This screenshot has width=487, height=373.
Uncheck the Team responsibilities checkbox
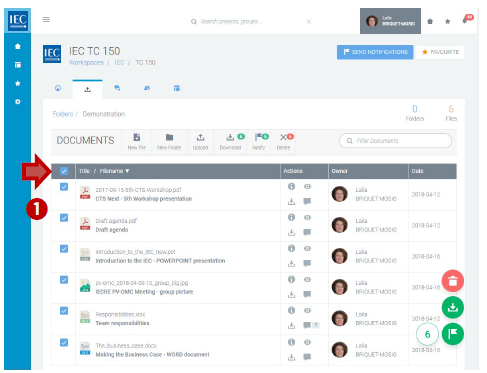pos(64,311)
